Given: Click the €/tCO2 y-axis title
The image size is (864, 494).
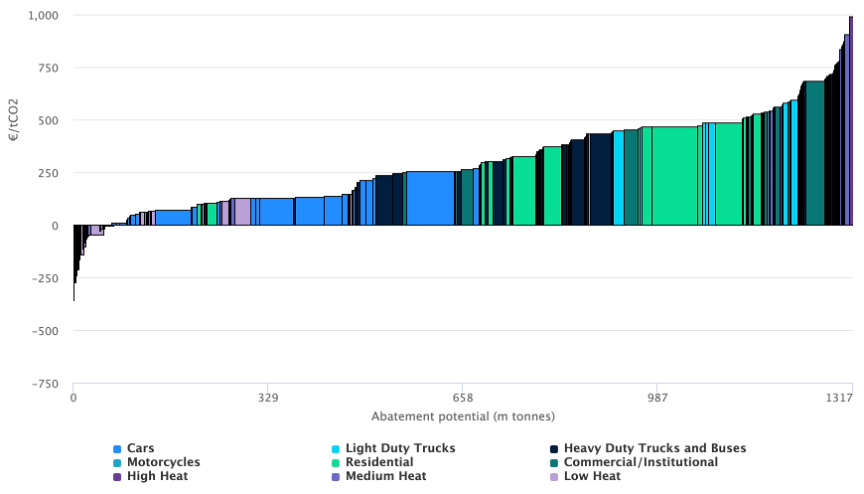Looking at the screenshot, I should pyautogui.click(x=13, y=120).
